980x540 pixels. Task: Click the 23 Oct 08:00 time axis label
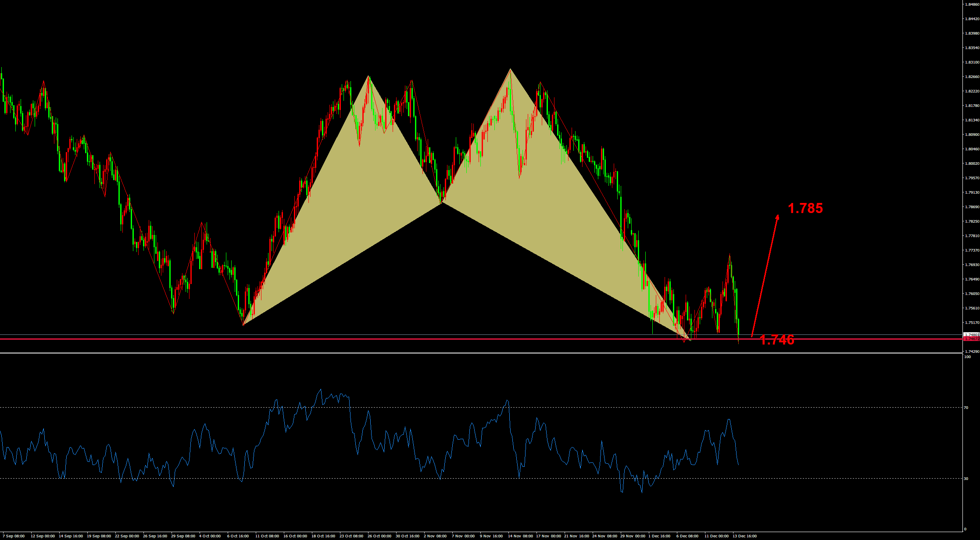pos(351,536)
